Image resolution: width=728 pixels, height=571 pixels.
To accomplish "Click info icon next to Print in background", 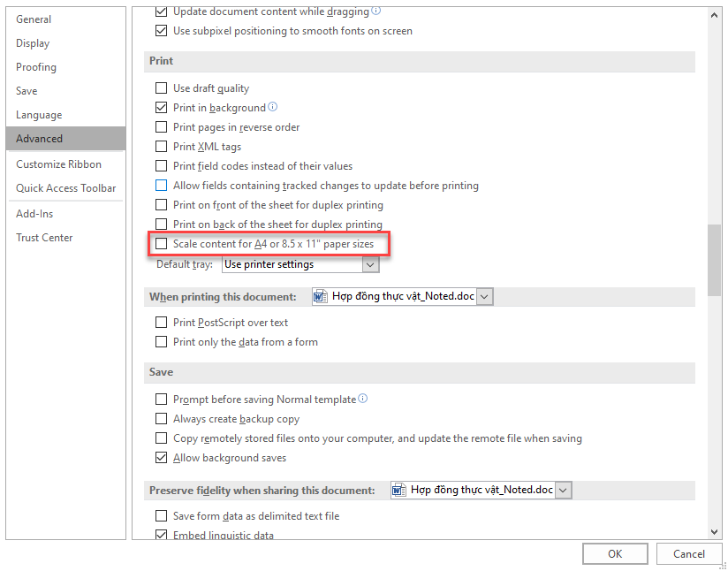I will (273, 107).
